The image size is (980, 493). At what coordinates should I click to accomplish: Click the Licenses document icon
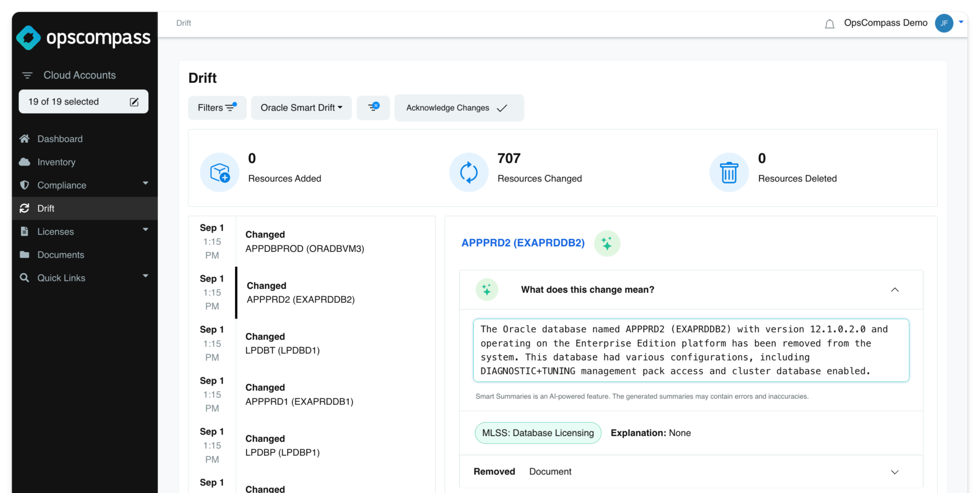tap(24, 232)
